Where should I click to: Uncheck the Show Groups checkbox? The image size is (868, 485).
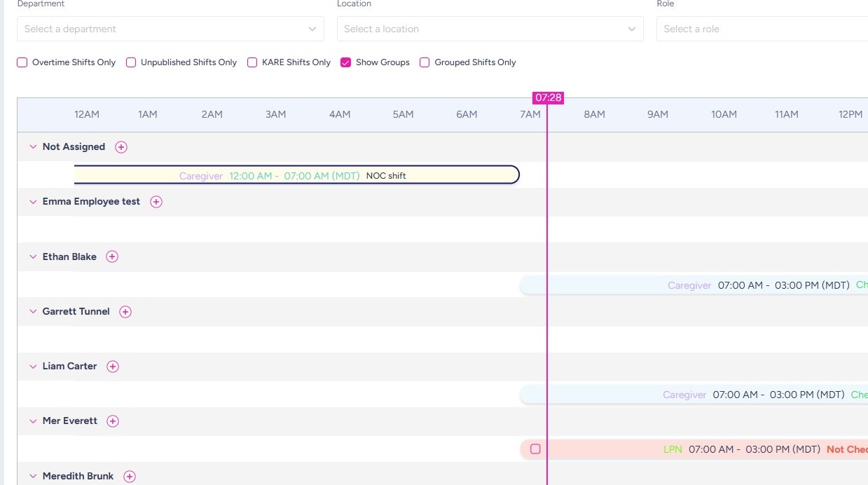345,62
